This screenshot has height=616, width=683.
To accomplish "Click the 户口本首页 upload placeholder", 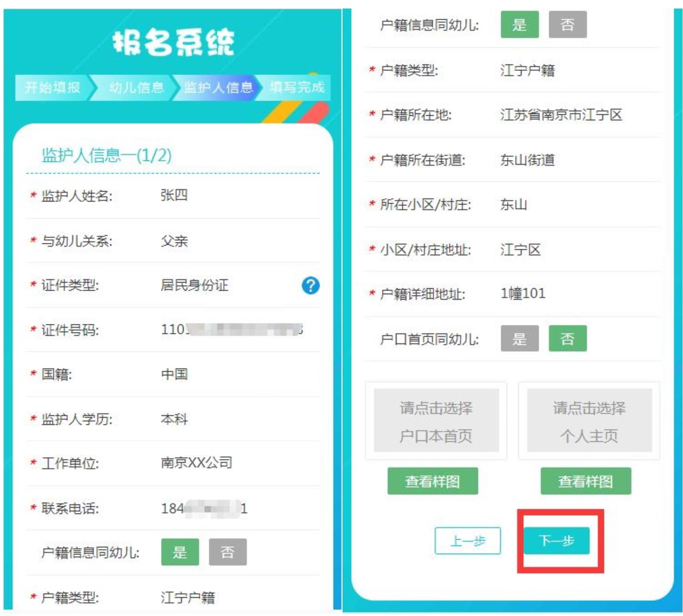I will coord(436,420).
